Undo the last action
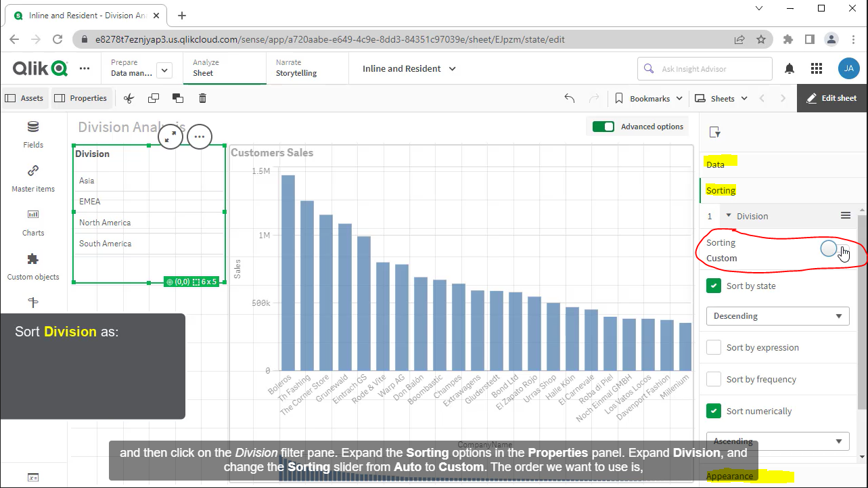 (x=570, y=98)
